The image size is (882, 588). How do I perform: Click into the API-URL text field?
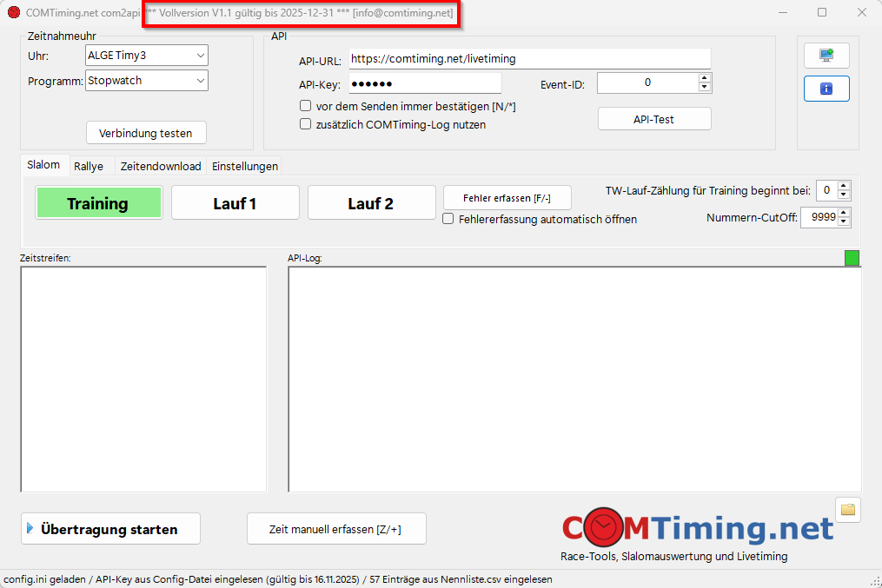point(529,59)
